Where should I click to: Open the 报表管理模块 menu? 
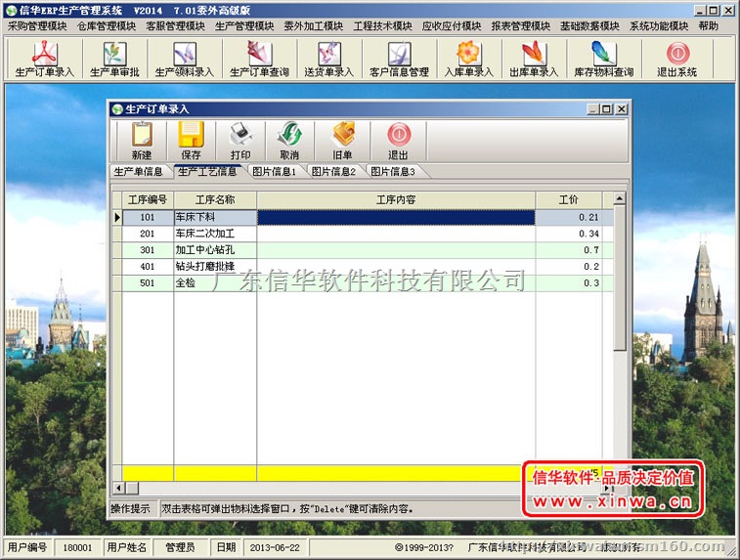coord(521,26)
